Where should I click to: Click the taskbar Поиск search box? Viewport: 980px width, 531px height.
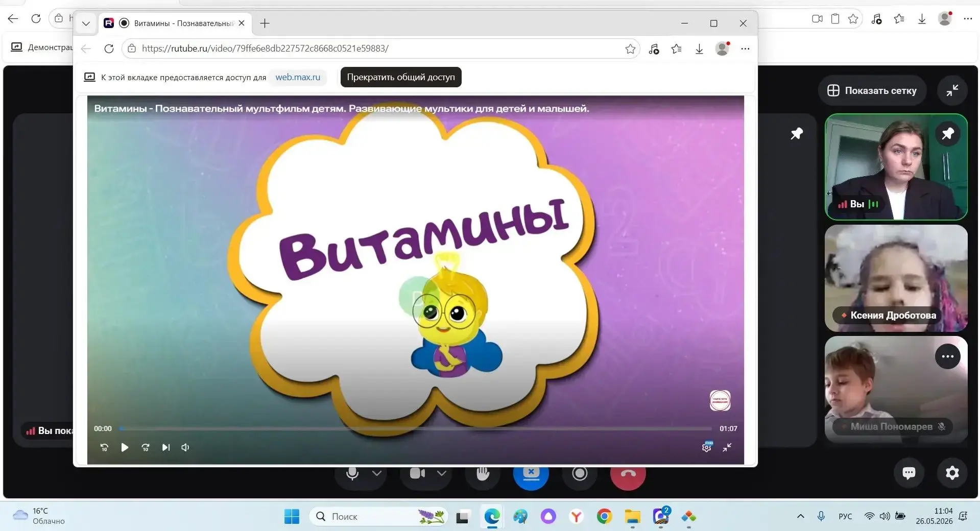(x=378, y=517)
